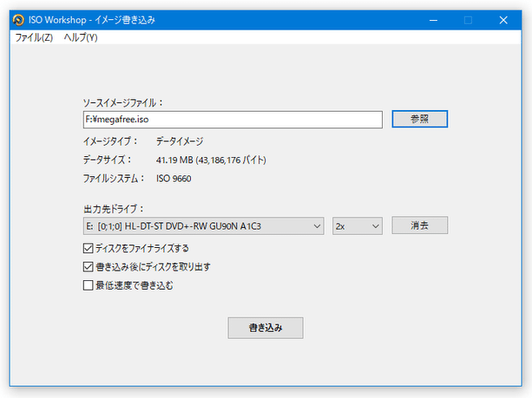
Task: Click the ISO 9660 file system value
Action: [174, 179]
